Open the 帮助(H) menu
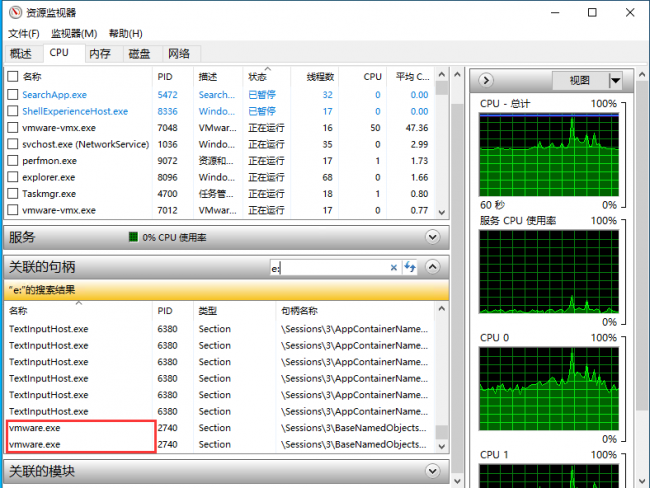This screenshot has width=650, height=488. [126, 34]
